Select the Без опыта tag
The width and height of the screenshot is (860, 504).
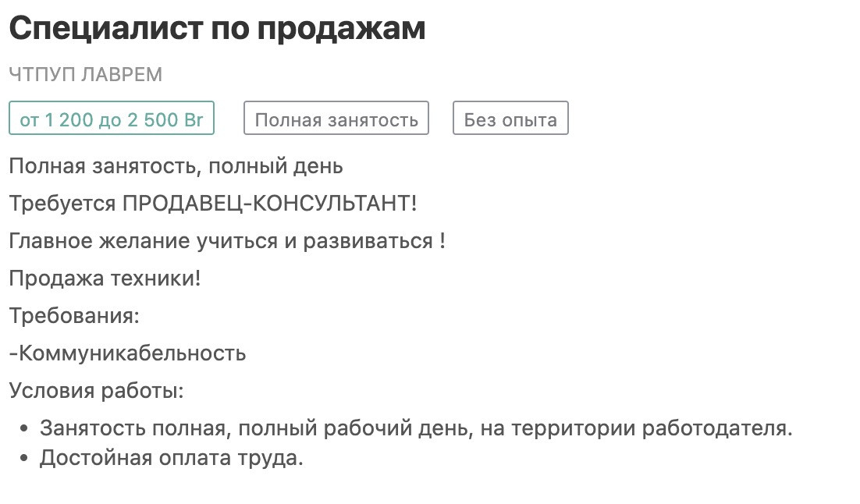pos(510,118)
